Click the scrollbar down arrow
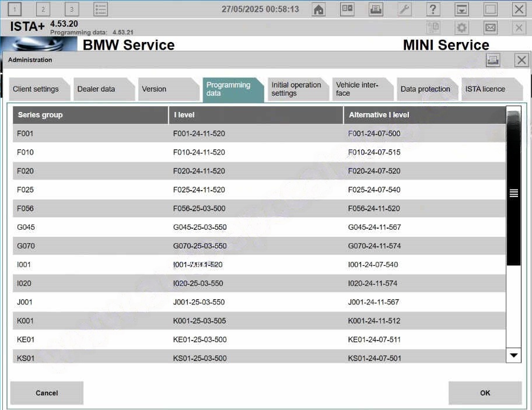This screenshot has width=532, height=410. coord(514,355)
